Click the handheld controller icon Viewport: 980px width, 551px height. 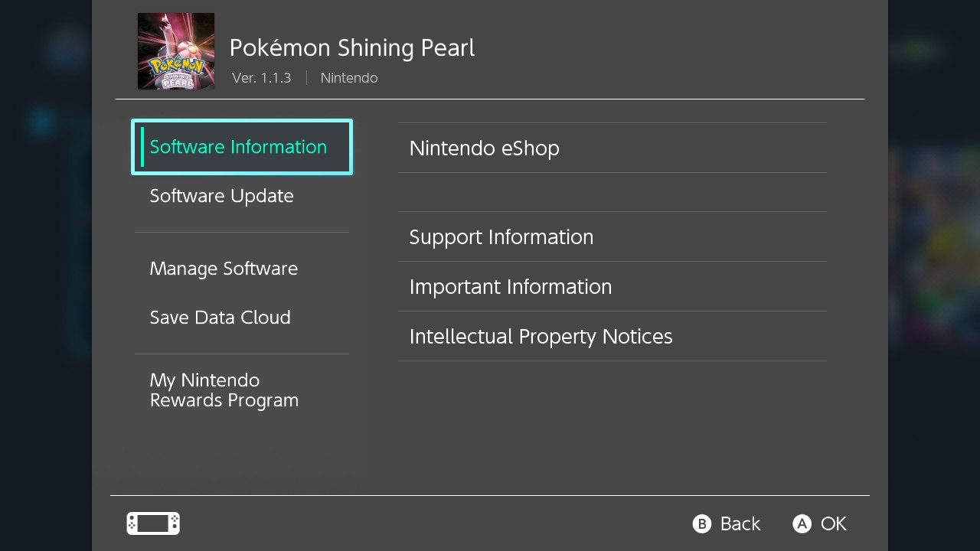coord(153,523)
